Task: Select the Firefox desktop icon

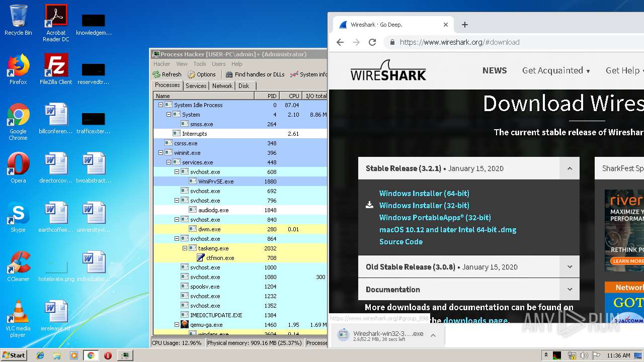Action: coord(18,69)
